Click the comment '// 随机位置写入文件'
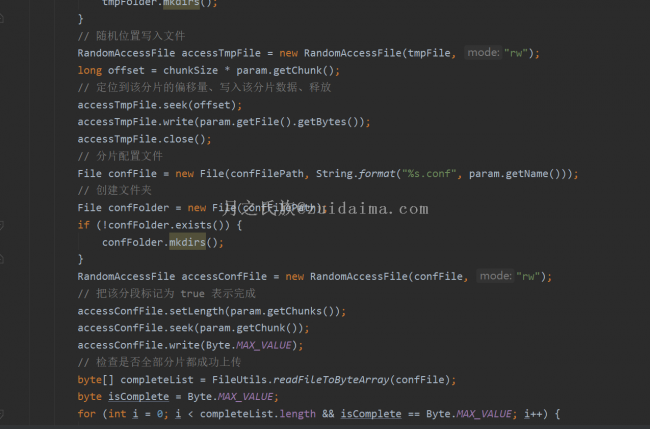The height and width of the screenshot is (429, 650). 131,36
